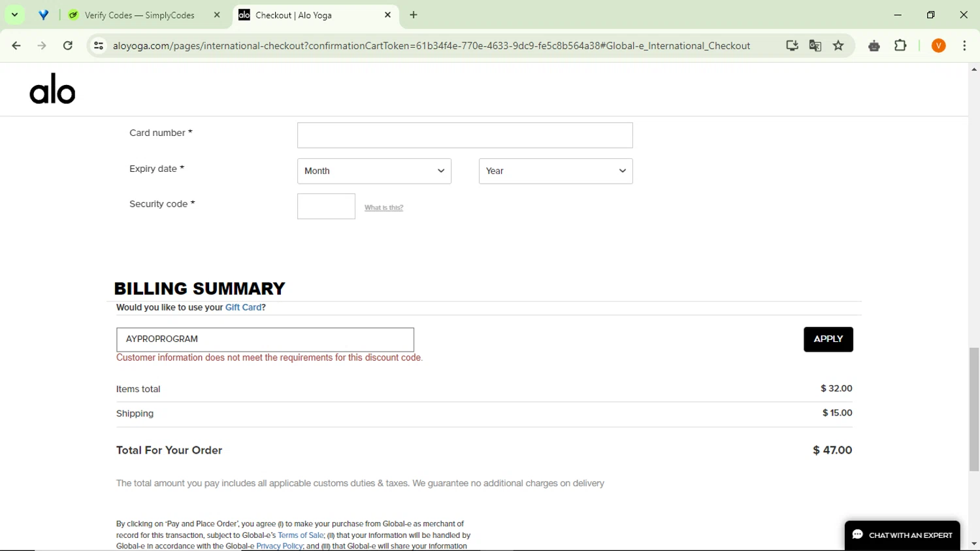The height and width of the screenshot is (551, 980).
Task: Open the Terms of Sale link
Action: [x=301, y=535]
